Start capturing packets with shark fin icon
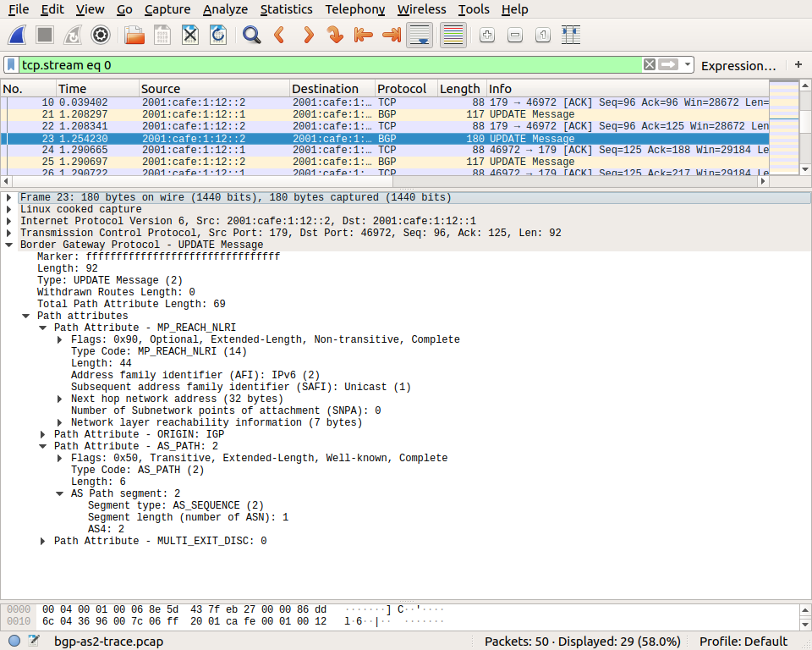Screen dimensions: 812x650 [17, 36]
